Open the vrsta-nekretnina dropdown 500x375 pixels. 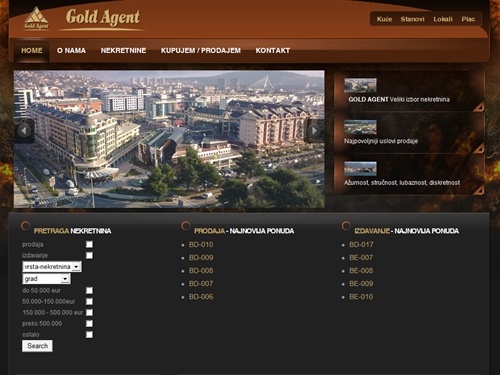pyautogui.click(x=52, y=267)
